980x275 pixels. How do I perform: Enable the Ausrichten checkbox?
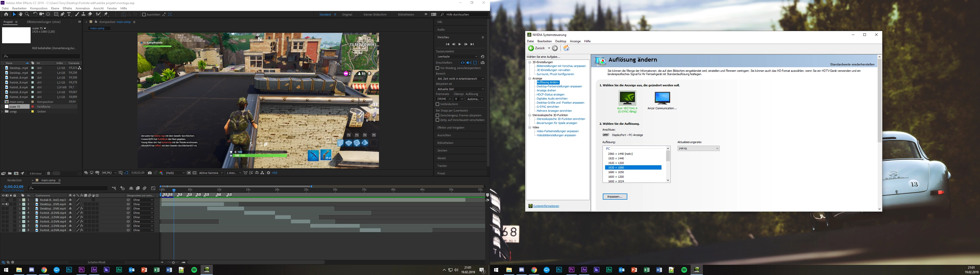tap(144, 15)
